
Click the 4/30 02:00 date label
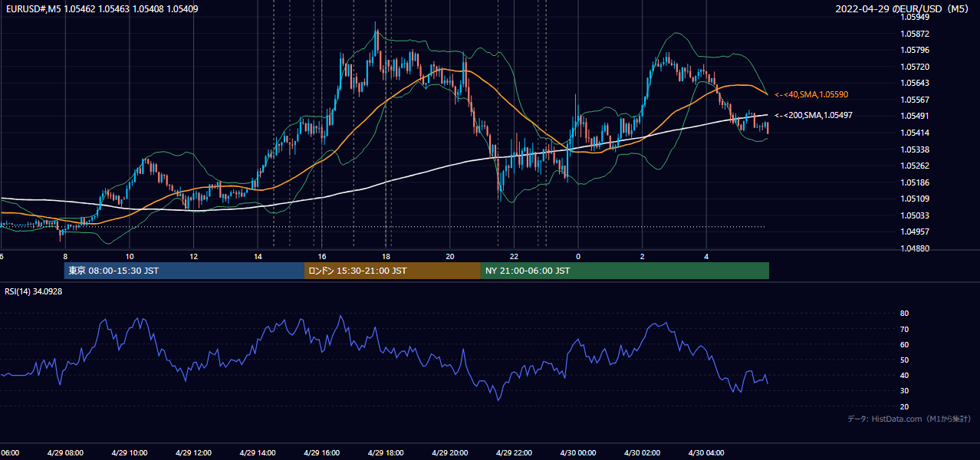643,452
